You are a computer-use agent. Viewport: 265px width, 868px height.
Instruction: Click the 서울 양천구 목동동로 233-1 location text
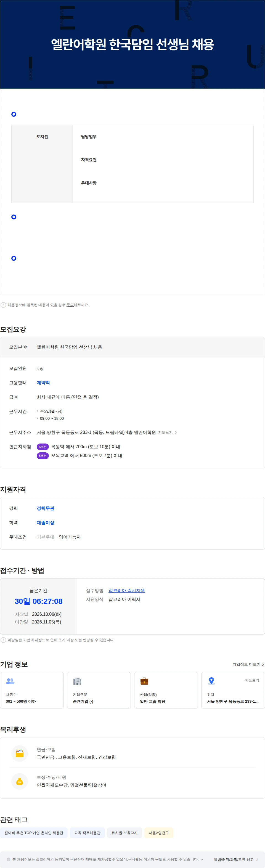click(233, 701)
